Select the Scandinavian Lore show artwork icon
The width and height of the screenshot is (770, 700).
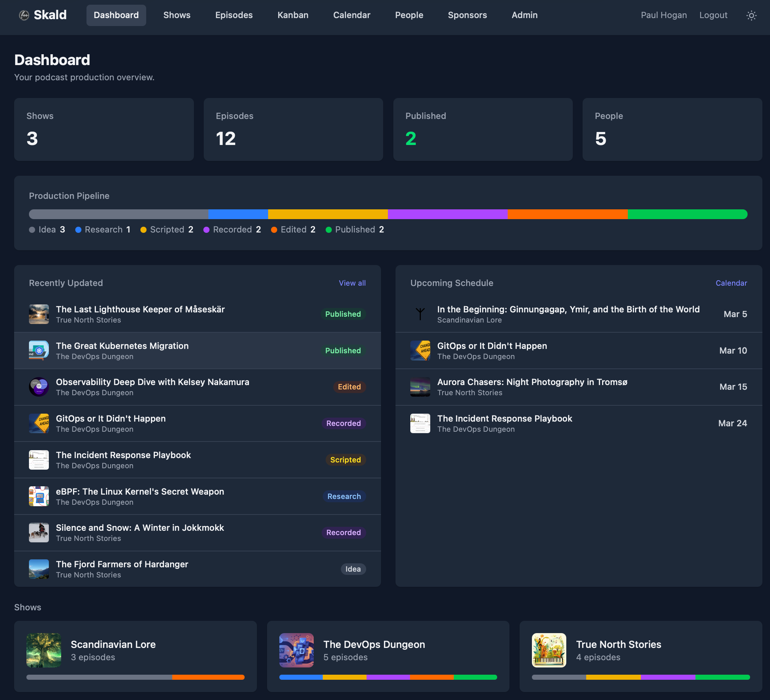44,650
